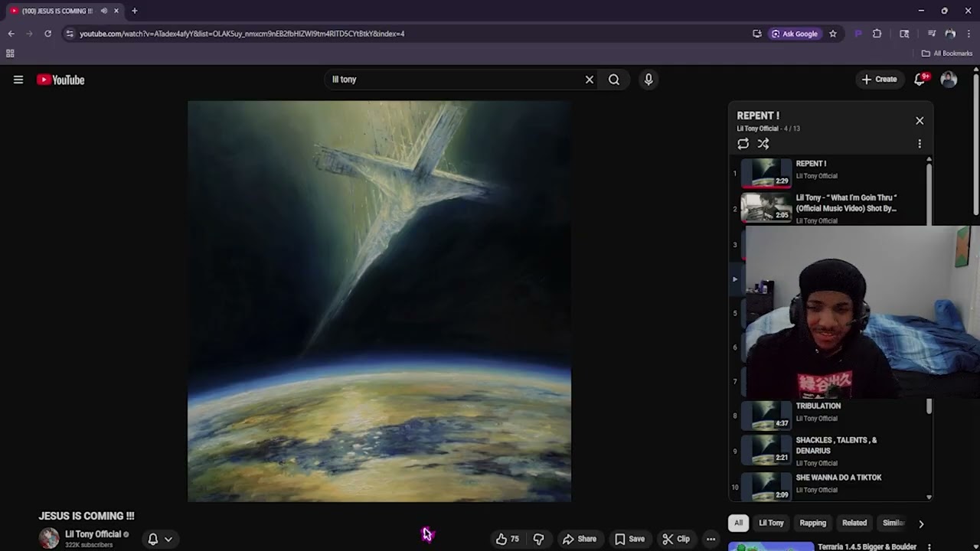Toggle shuffle playlist

(x=763, y=144)
